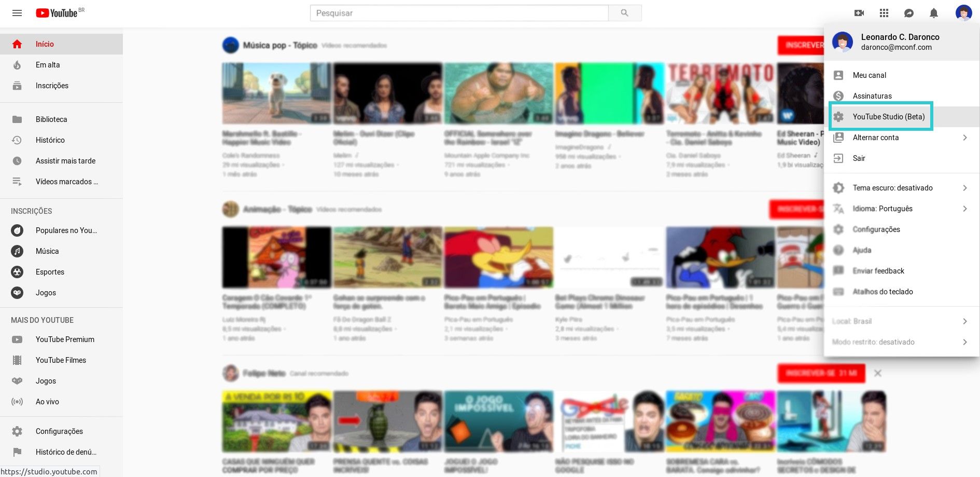Screen dimensions: 980x477
Task: Click the account avatar in the header
Action: (x=964, y=13)
